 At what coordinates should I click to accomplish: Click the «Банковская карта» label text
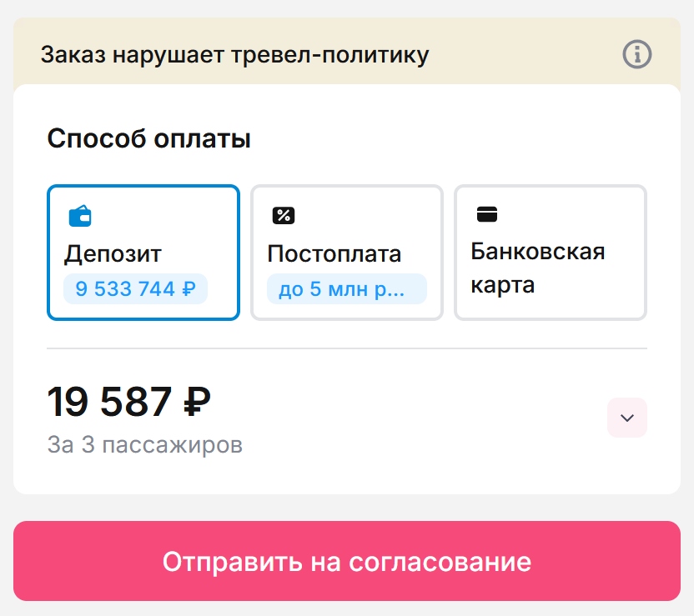[538, 268]
